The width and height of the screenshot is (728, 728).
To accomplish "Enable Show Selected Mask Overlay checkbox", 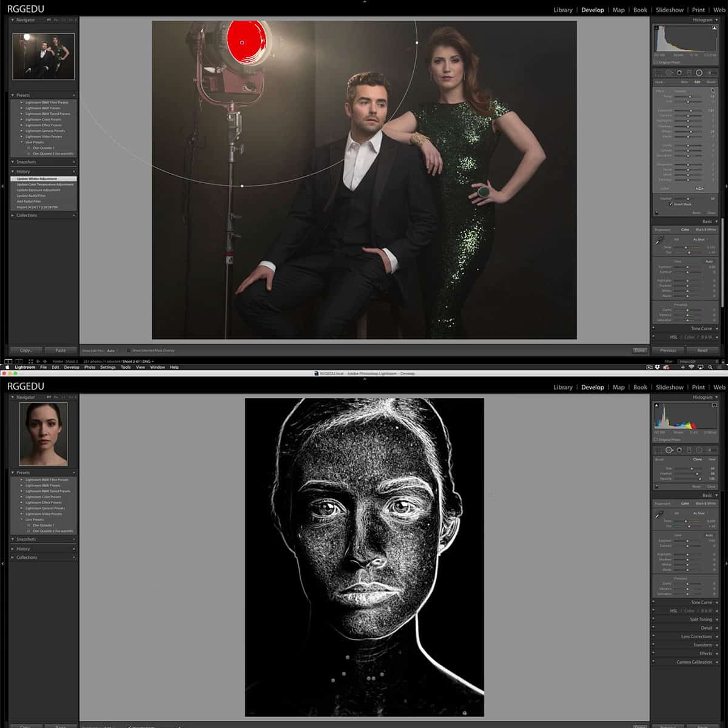I will (129, 351).
